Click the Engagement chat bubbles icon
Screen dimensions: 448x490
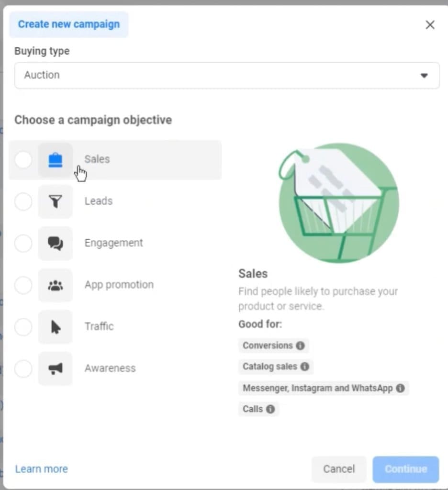(56, 244)
